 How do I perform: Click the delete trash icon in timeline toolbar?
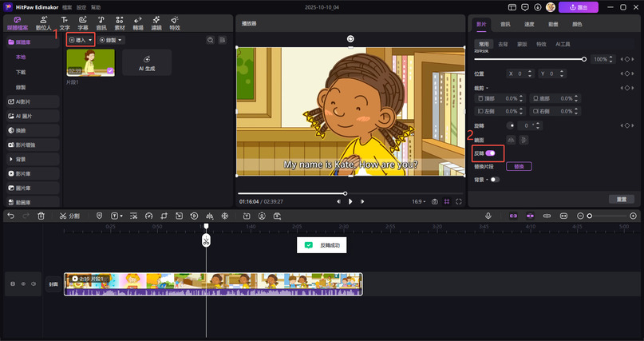click(x=41, y=216)
